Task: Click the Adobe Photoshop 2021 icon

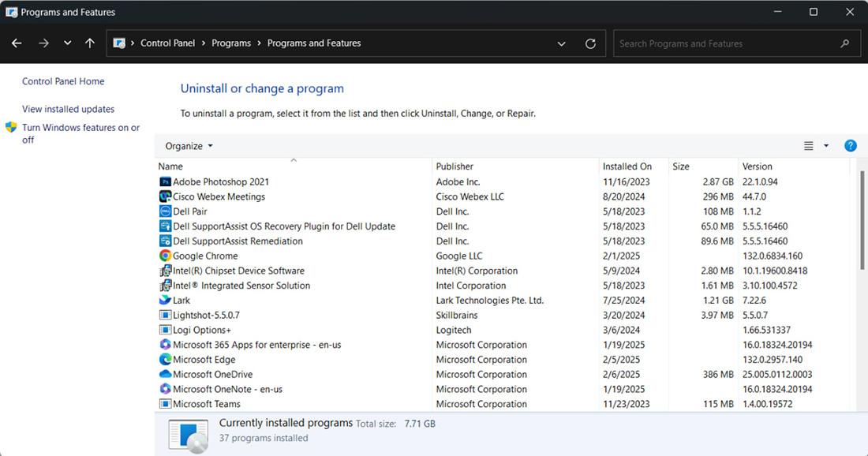Action: [x=165, y=182]
